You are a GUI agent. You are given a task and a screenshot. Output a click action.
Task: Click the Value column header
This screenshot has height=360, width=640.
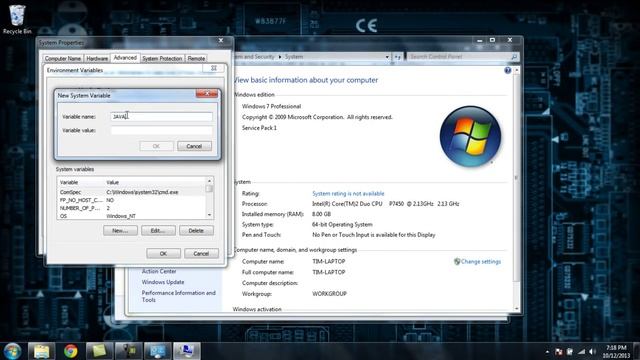pos(155,182)
